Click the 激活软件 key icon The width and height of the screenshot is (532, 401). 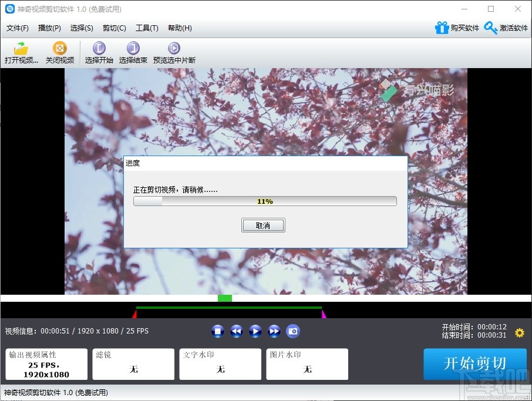point(491,28)
